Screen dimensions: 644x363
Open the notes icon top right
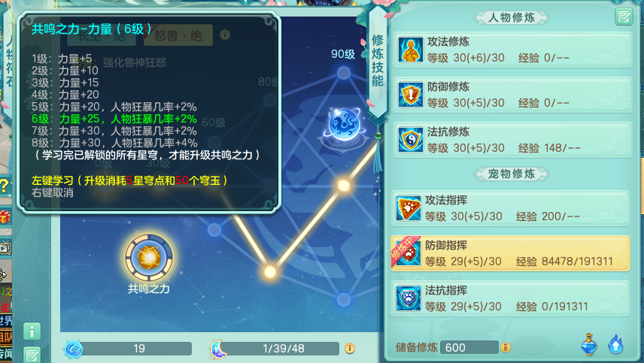(x=624, y=17)
